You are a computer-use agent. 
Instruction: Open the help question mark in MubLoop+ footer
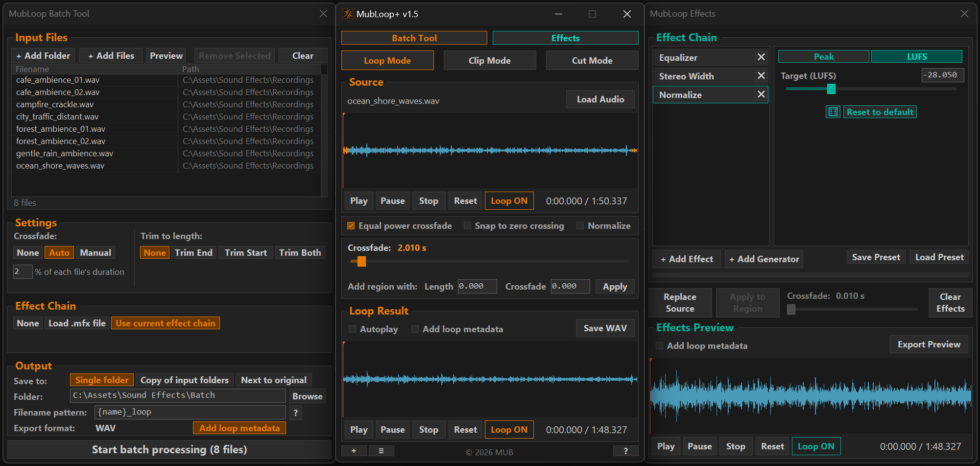[625, 451]
